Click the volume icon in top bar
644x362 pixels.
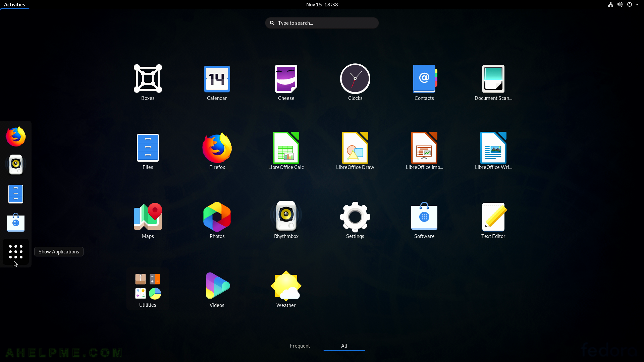click(620, 4)
